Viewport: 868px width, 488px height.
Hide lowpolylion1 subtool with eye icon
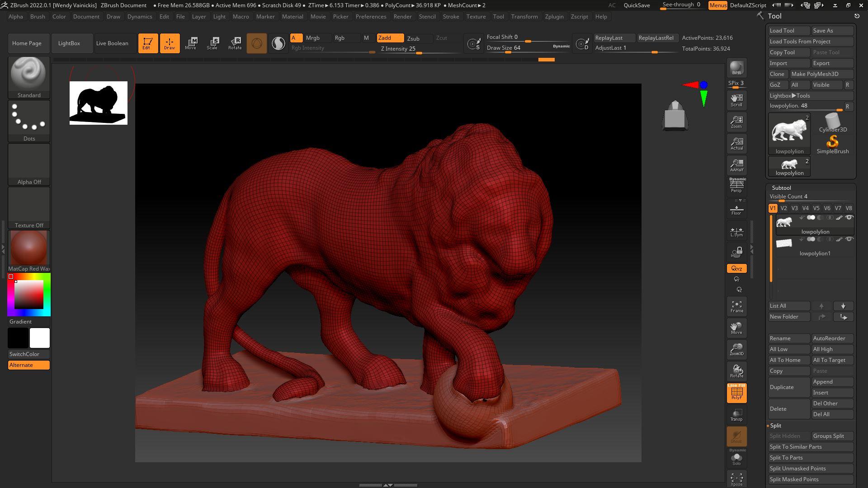pyautogui.click(x=849, y=239)
